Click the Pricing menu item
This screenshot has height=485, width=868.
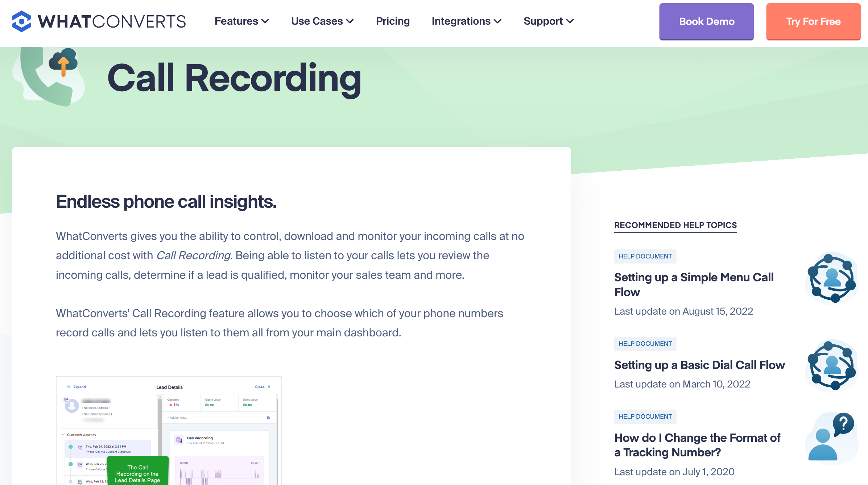point(393,21)
